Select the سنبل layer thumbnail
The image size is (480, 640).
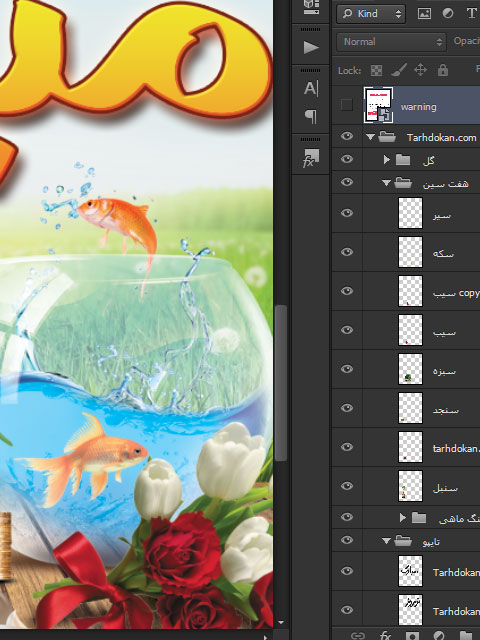click(x=410, y=486)
